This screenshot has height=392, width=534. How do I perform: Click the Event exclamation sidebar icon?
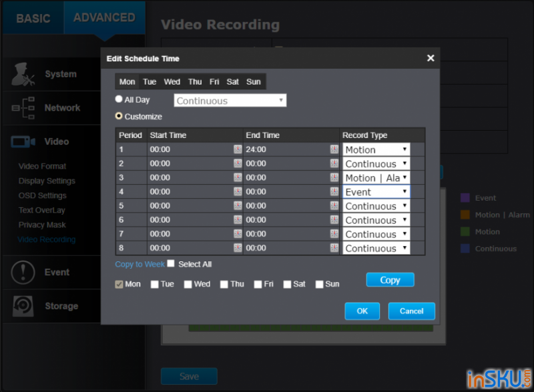tap(23, 272)
